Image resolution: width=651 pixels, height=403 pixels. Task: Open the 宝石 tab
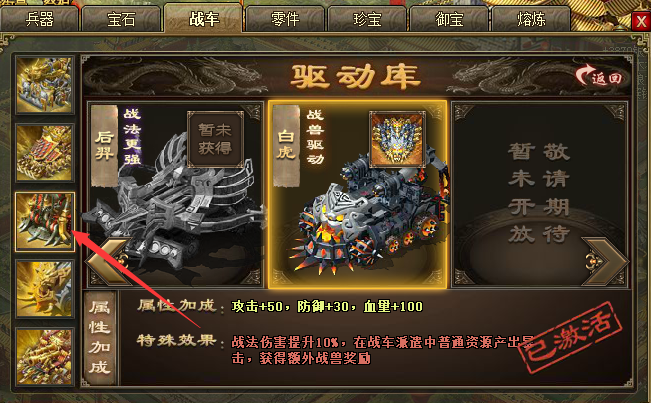(121, 19)
